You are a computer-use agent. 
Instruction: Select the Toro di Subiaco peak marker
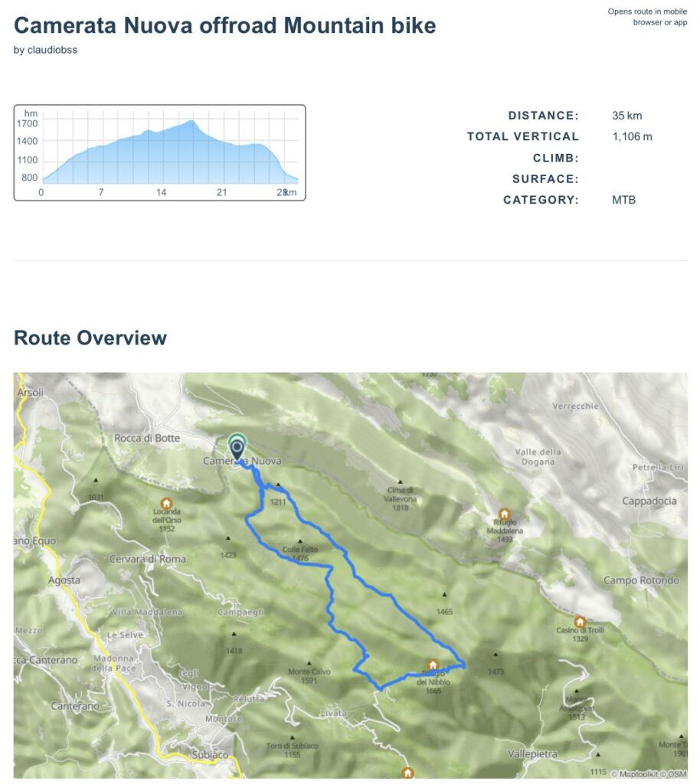click(x=291, y=737)
